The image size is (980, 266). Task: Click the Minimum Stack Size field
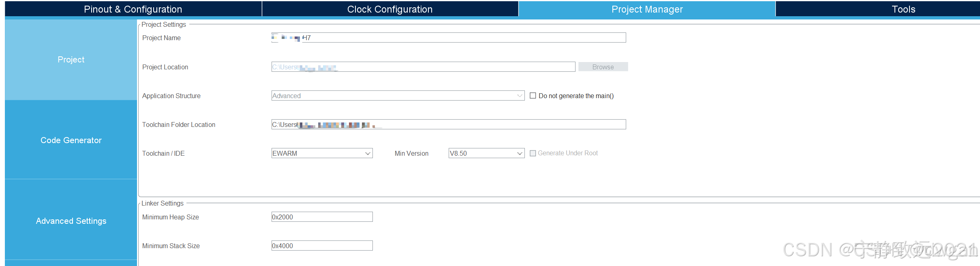pyautogui.click(x=322, y=246)
